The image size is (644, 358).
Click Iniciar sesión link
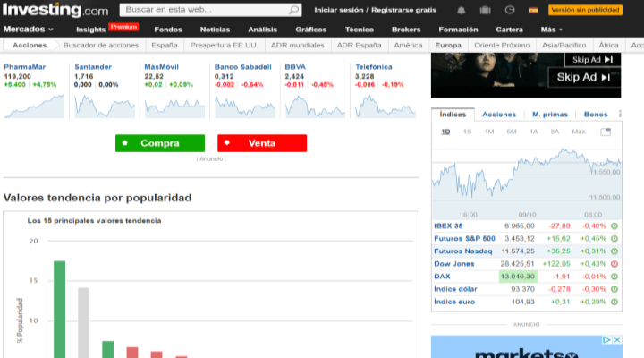339,10
